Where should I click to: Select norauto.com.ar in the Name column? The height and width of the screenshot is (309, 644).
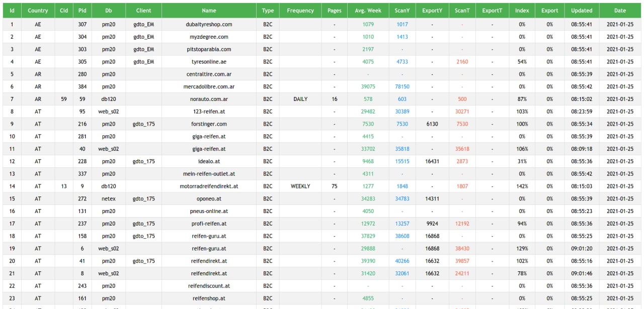[x=209, y=99]
